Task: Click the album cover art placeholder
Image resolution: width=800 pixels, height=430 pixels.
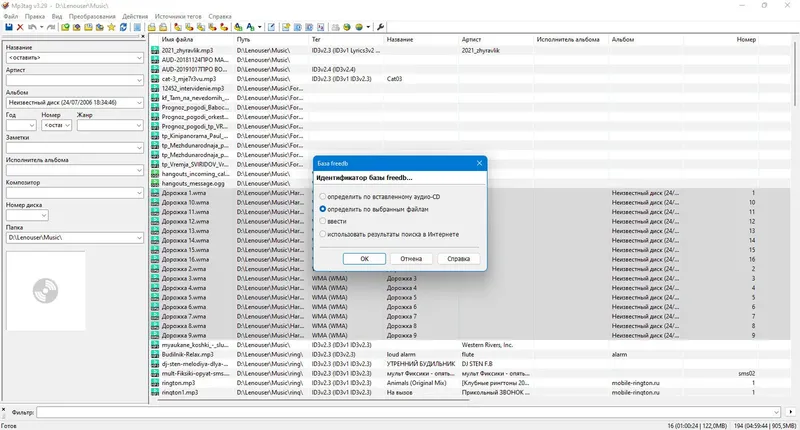Action: pos(45,291)
